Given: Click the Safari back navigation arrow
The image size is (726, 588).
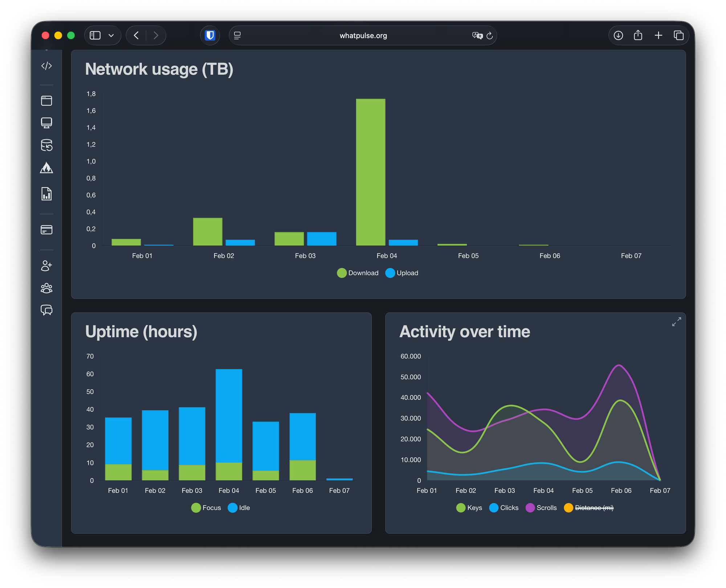Looking at the screenshot, I should [x=136, y=36].
